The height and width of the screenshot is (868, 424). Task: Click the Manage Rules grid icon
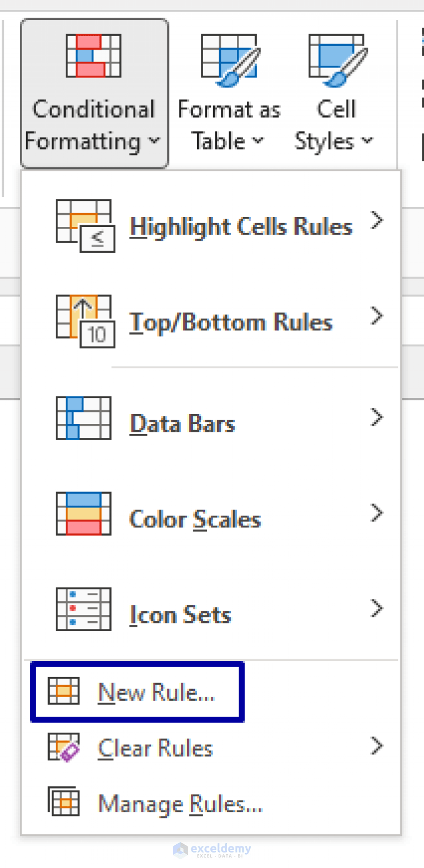(x=66, y=803)
